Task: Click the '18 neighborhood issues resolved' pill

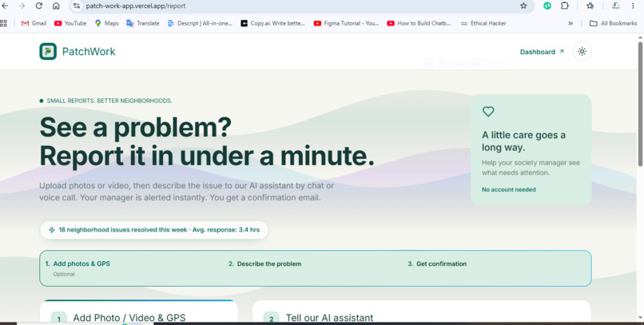Action: coord(154,230)
